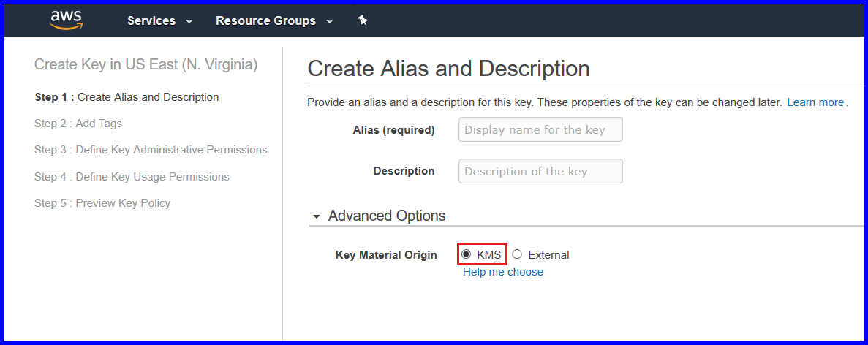Expand the Resource Groups menu
The width and height of the screenshot is (868, 345).
[274, 21]
